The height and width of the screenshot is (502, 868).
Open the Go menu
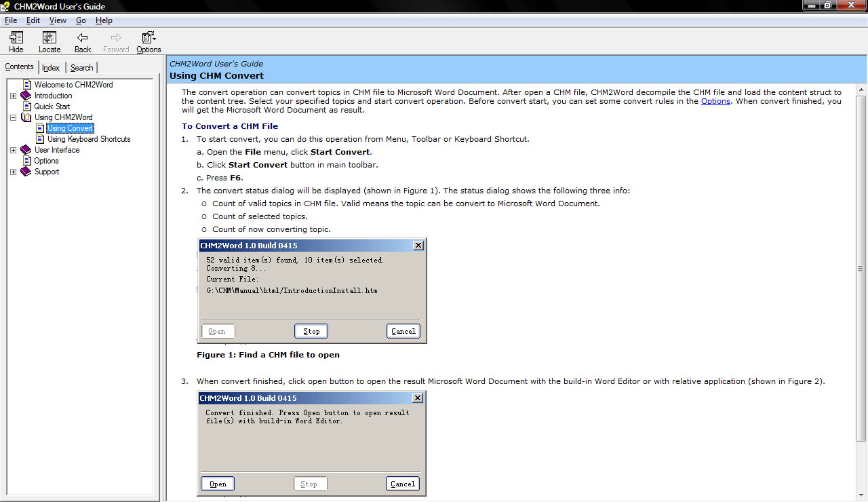(81, 20)
